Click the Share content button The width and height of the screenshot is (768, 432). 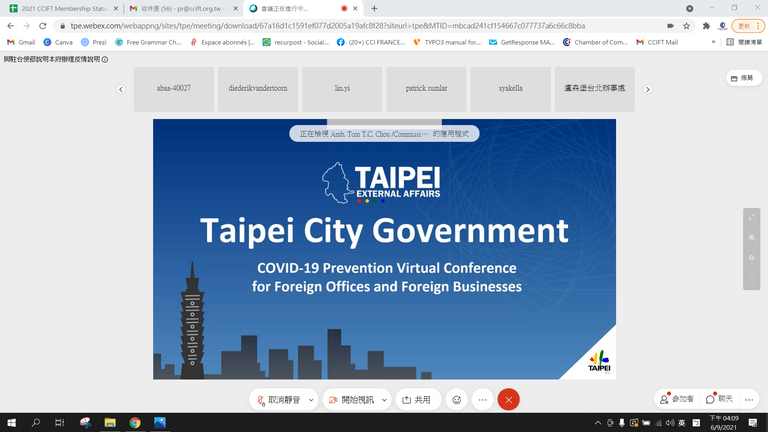[418, 399]
